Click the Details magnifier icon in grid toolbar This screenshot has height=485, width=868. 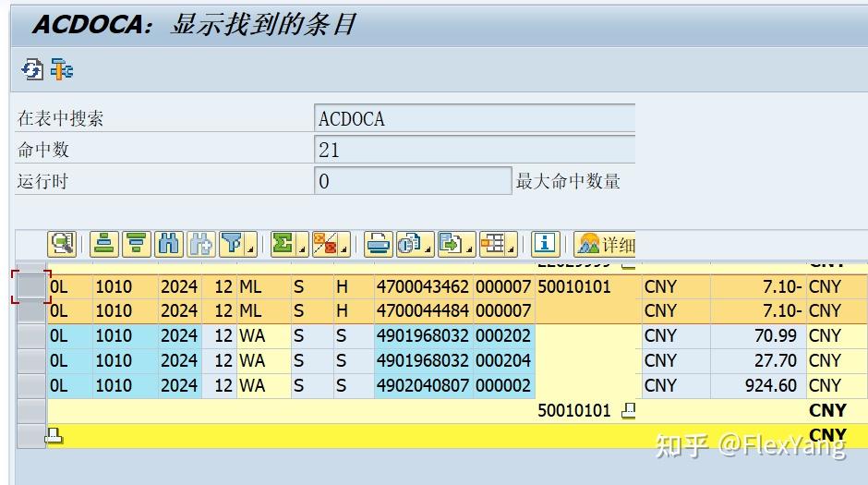(x=62, y=244)
